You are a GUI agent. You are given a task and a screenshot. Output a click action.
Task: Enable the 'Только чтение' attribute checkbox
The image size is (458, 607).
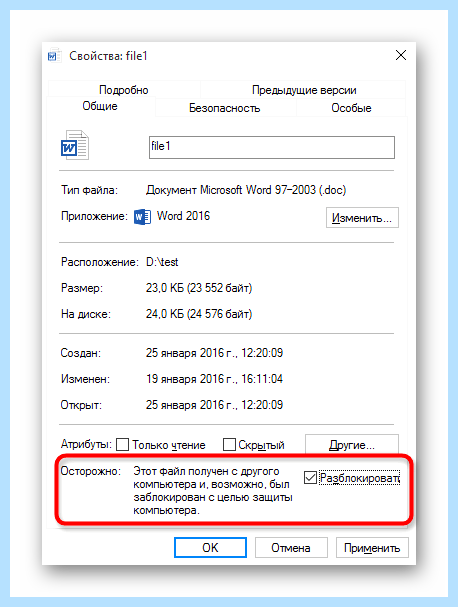(x=123, y=444)
